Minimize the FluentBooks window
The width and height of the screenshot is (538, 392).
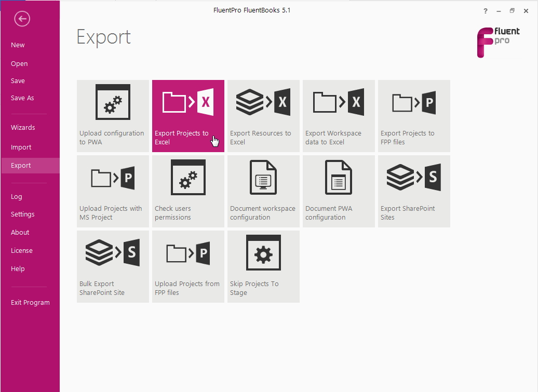(499, 11)
